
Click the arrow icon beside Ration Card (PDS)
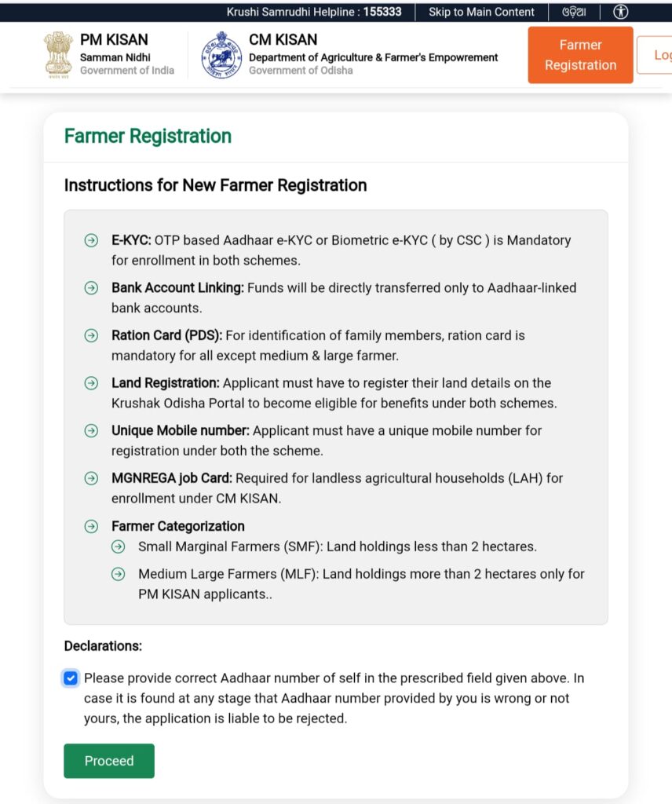[91, 335]
